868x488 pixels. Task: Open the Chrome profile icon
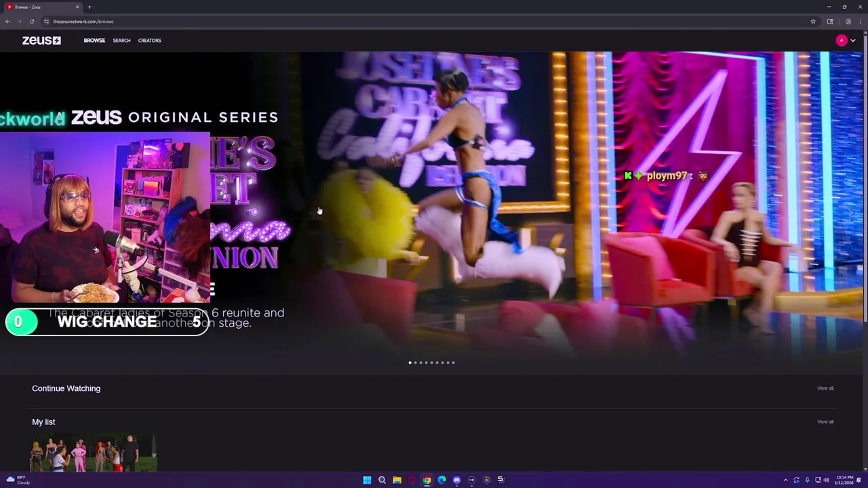[848, 22]
